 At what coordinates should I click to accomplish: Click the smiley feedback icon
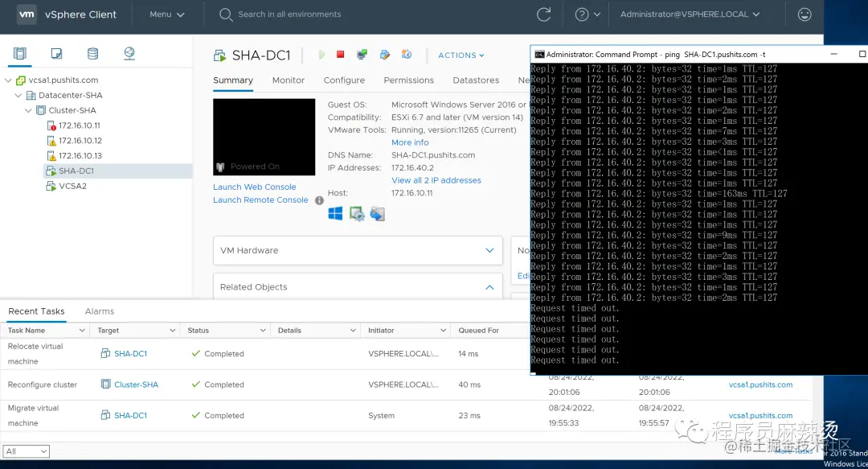(805, 14)
